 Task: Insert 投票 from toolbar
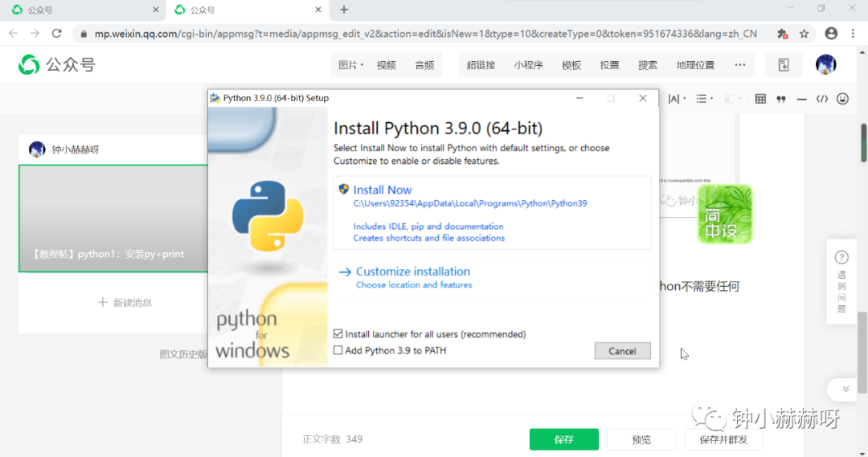[x=609, y=65]
